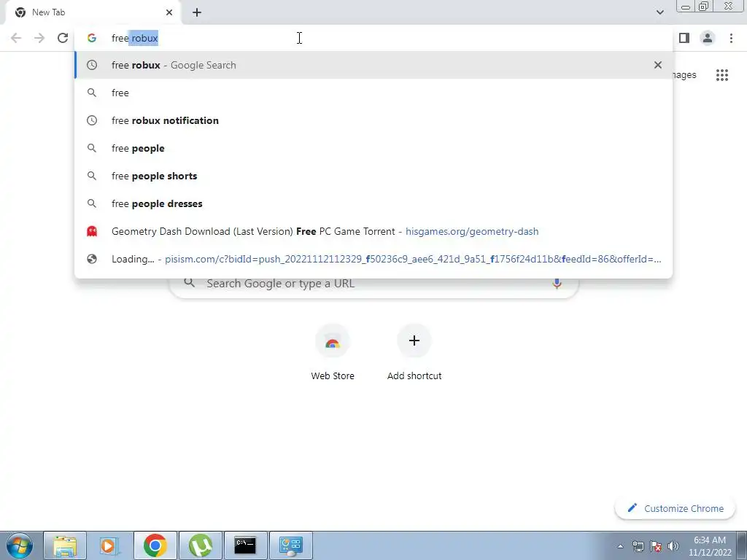Open the Google apps grid
Viewport: 747px width, 560px height.
tap(721, 75)
